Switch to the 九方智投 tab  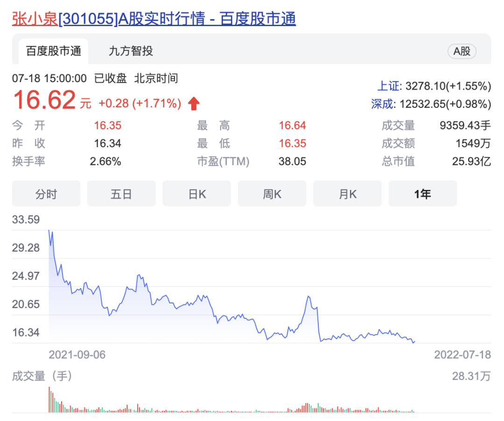(x=131, y=51)
